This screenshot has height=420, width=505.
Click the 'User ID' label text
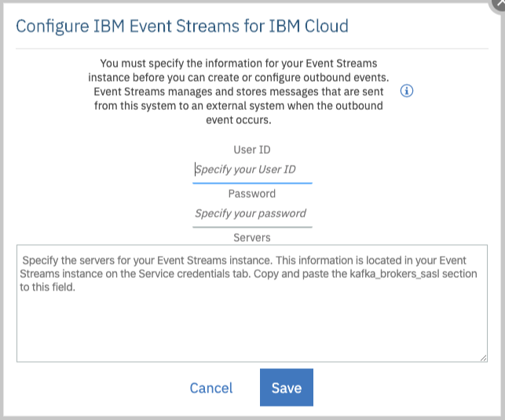[x=252, y=150]
